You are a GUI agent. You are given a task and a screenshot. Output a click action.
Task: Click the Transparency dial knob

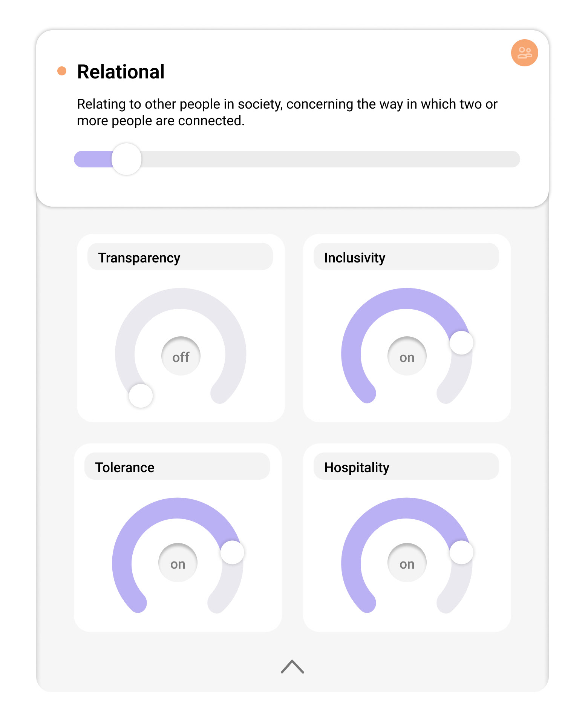coord(141,396)
